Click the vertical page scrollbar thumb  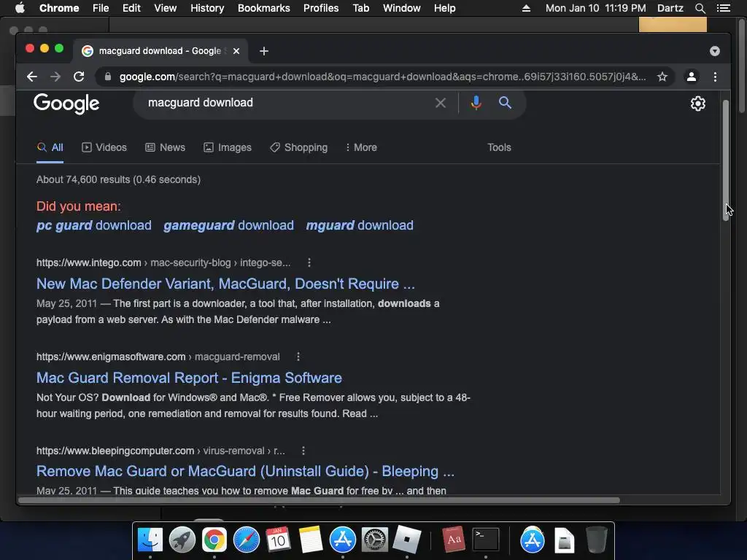tap(726, 160)
